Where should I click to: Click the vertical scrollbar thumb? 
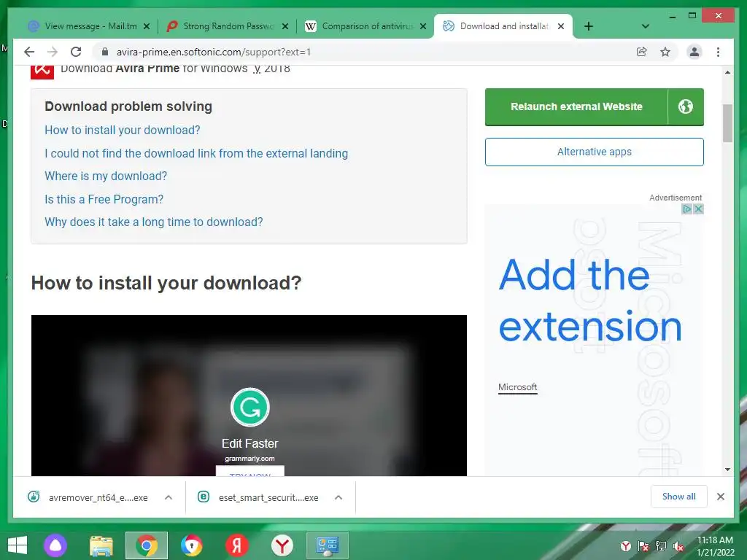[727, 123]
